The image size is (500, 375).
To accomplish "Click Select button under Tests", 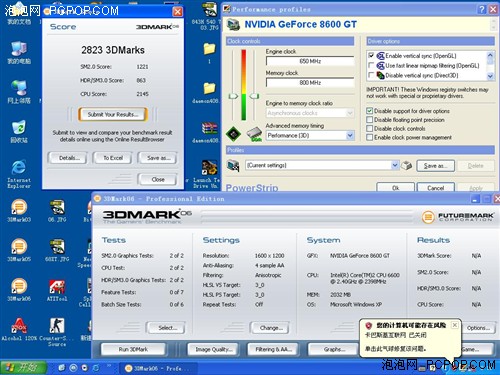I will 166,328.
